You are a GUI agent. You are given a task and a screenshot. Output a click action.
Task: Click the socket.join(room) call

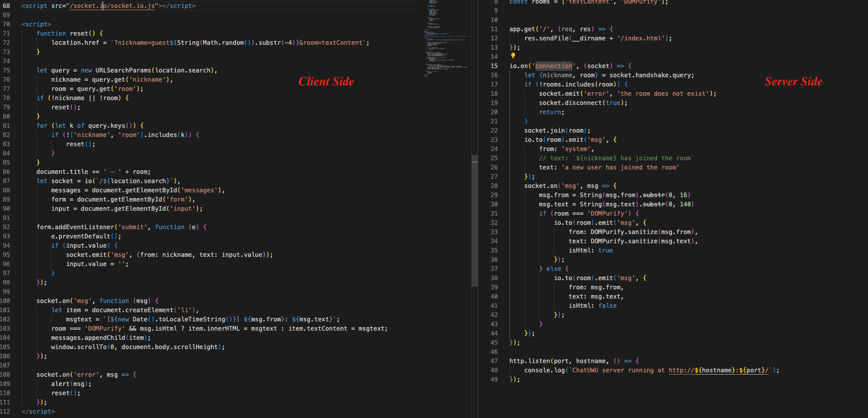pyautogui.click(x=557, y=130)
